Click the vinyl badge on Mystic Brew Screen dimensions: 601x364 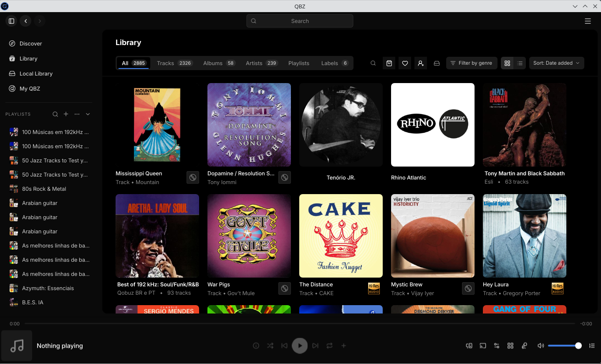468,288
